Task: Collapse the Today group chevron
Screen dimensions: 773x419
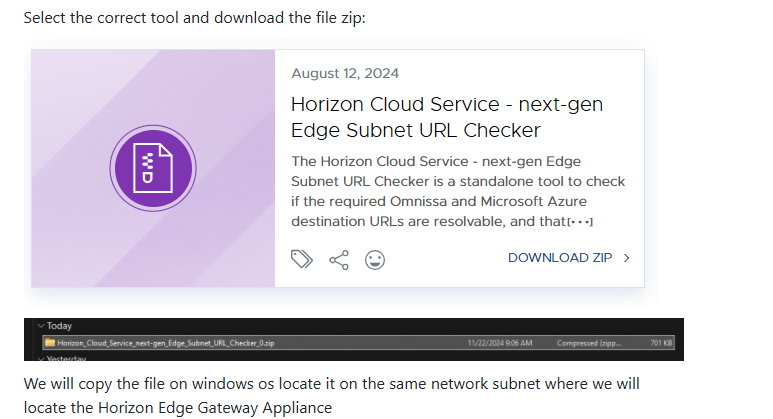Action: (41, 326)
